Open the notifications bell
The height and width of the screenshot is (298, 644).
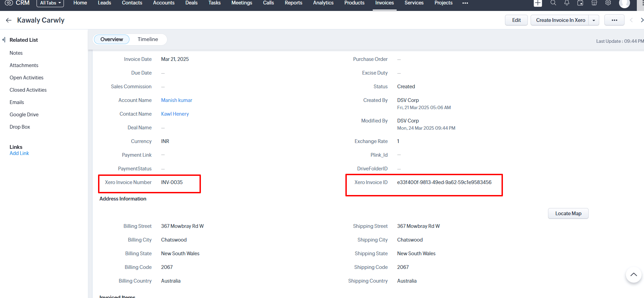tap(567, 3)
